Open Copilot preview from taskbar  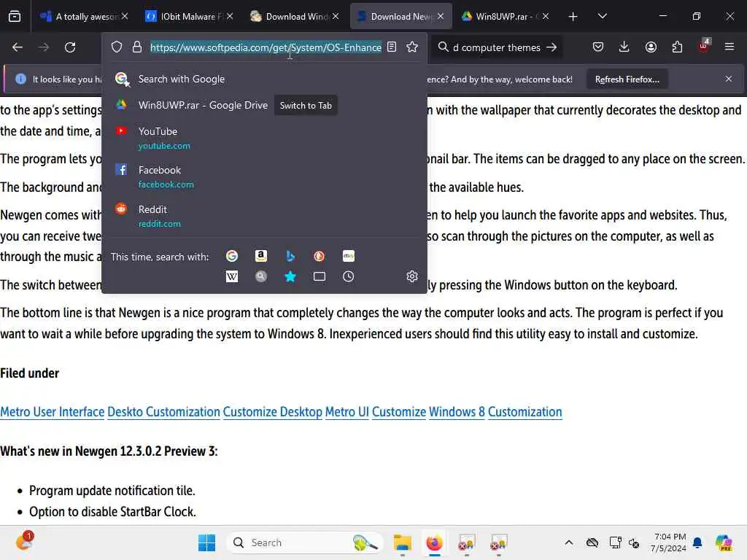pos(724,542)
